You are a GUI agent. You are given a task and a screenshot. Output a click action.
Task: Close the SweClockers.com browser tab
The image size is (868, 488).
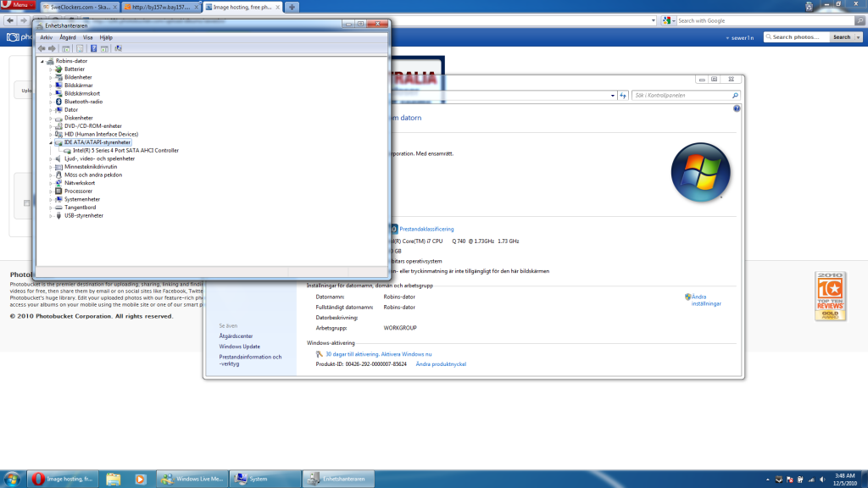pos(114,7)
